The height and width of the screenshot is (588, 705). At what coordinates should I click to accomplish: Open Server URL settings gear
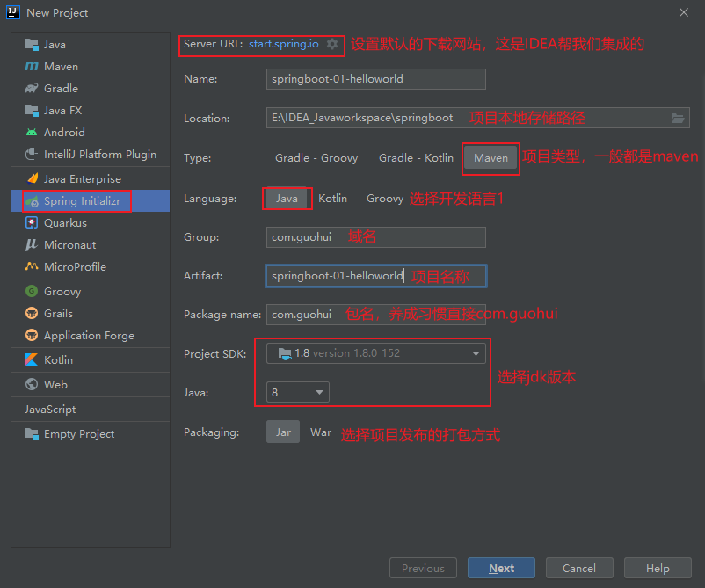click(x=331, y=44)
